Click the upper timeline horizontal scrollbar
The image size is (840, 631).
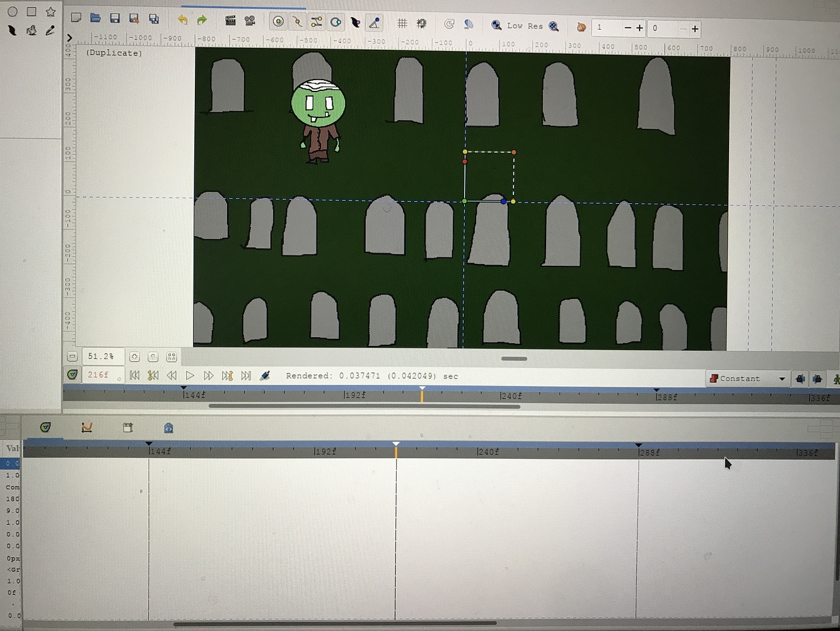tap(365, 406)
